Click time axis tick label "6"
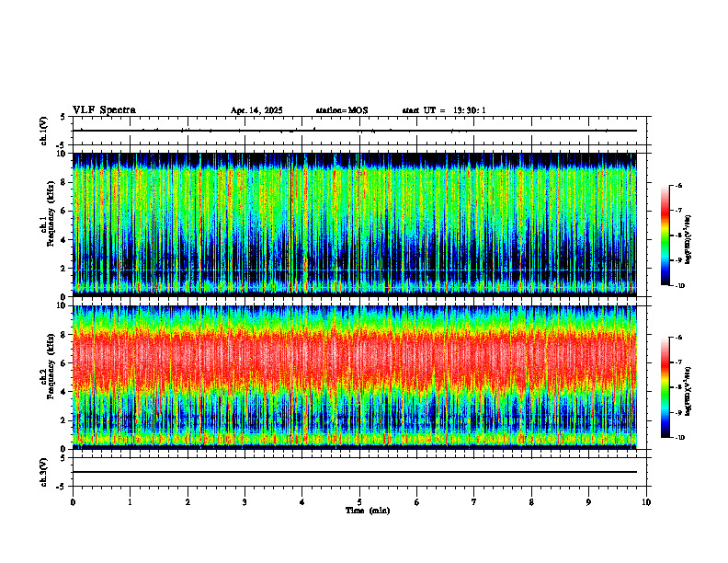 (417, 502)
